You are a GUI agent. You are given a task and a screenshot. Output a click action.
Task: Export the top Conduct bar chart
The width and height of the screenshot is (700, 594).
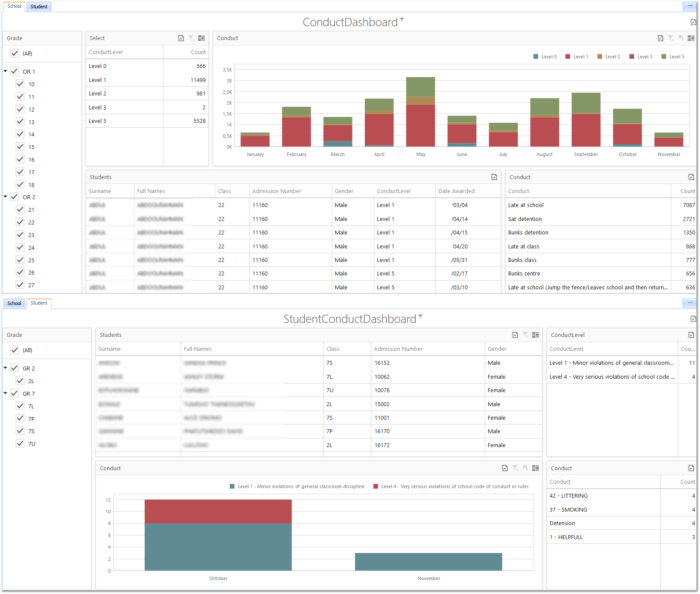click(660, 38)
